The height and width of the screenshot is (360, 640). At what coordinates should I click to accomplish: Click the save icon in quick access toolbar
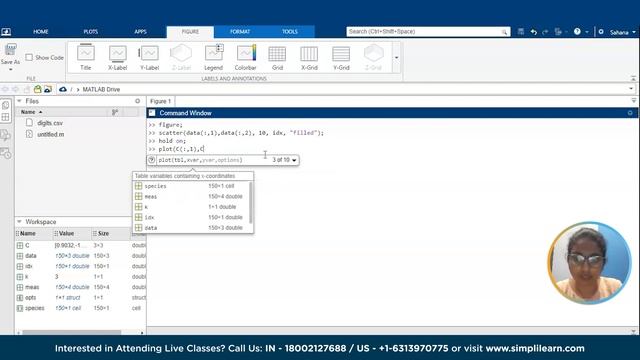point(521,31)
